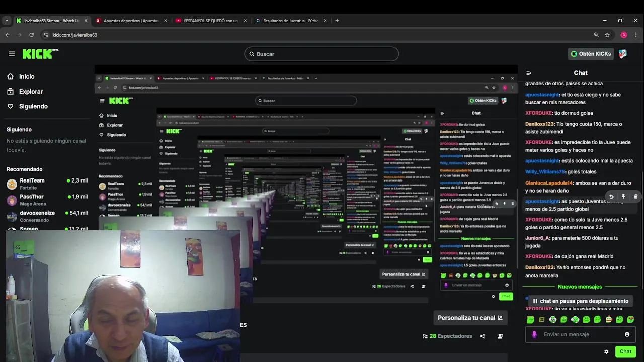Switch to ESPANYOL SE QUEDÓ YouTube tab
Screen dimensions: 644x362
click(210, 21)
